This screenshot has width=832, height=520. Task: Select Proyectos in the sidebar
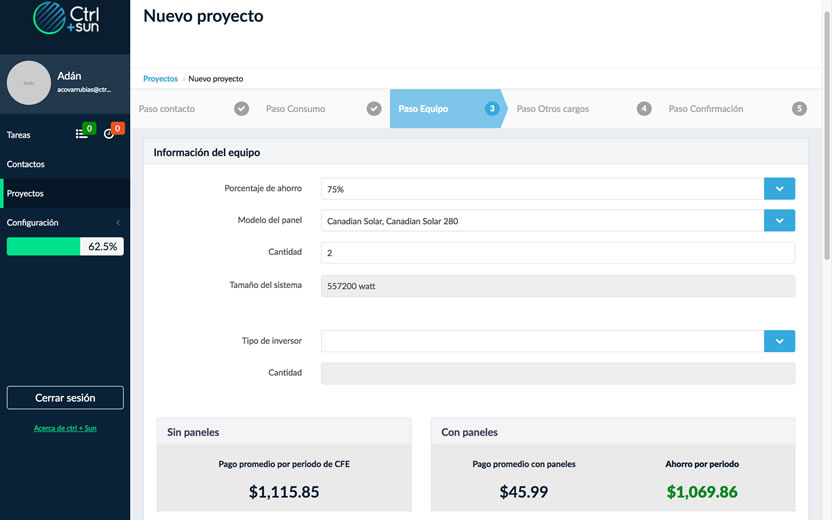click(65, 193)
